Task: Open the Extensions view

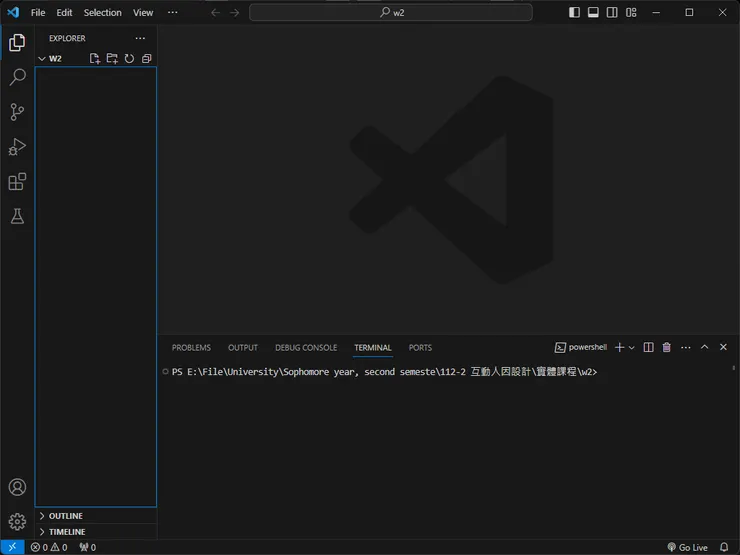Action: (x=17, y=182)
